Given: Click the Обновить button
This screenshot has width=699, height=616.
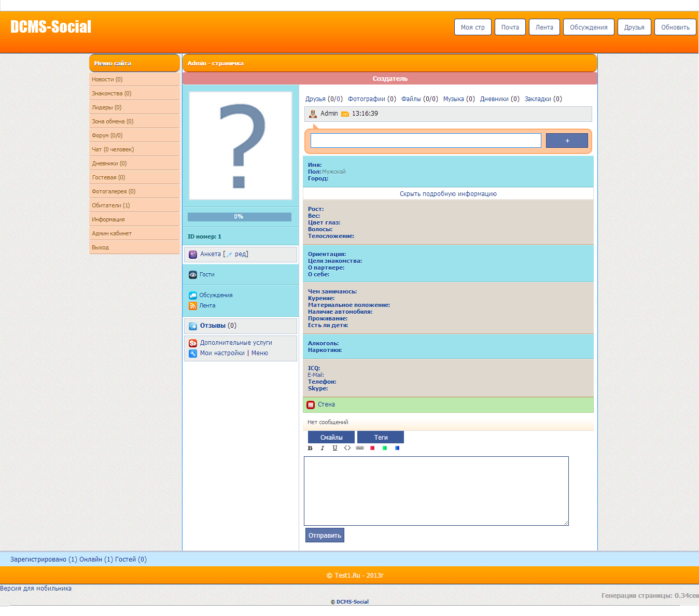Looking at the screenshot, I should tap(675, 27).
